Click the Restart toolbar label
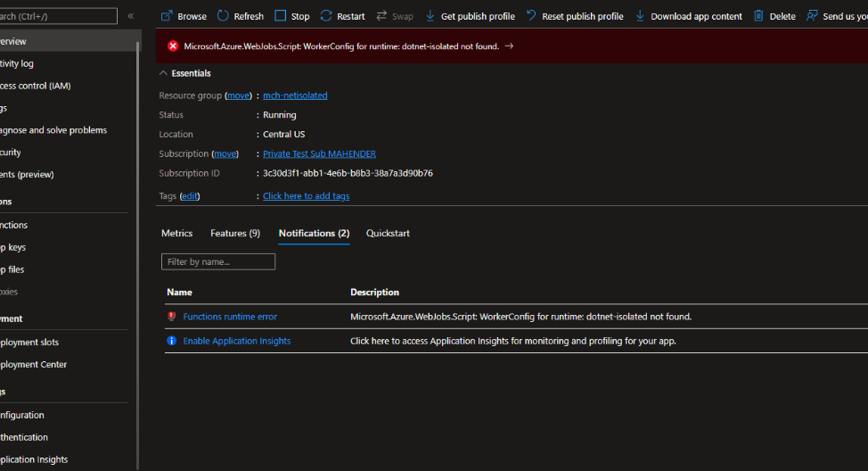 [351, 16]
